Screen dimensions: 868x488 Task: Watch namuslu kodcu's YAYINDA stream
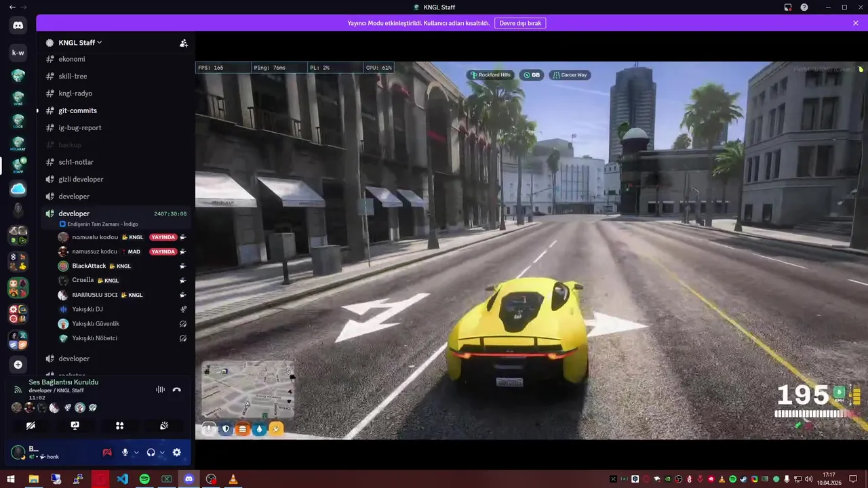(x=163, y=237)
